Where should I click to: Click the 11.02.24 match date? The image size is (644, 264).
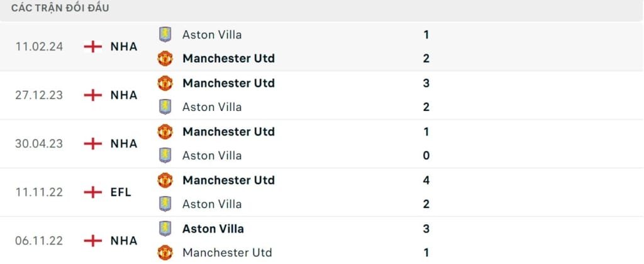39,47
